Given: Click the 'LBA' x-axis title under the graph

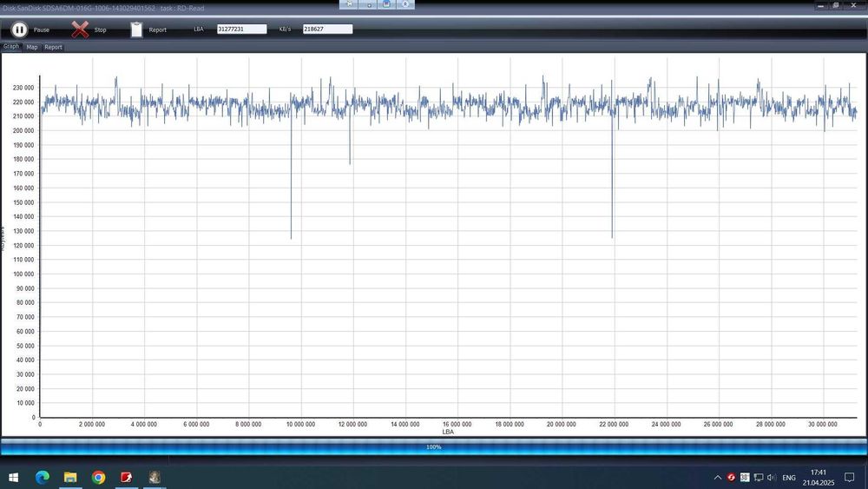Looking at the screenshot, I should point(448,432).
